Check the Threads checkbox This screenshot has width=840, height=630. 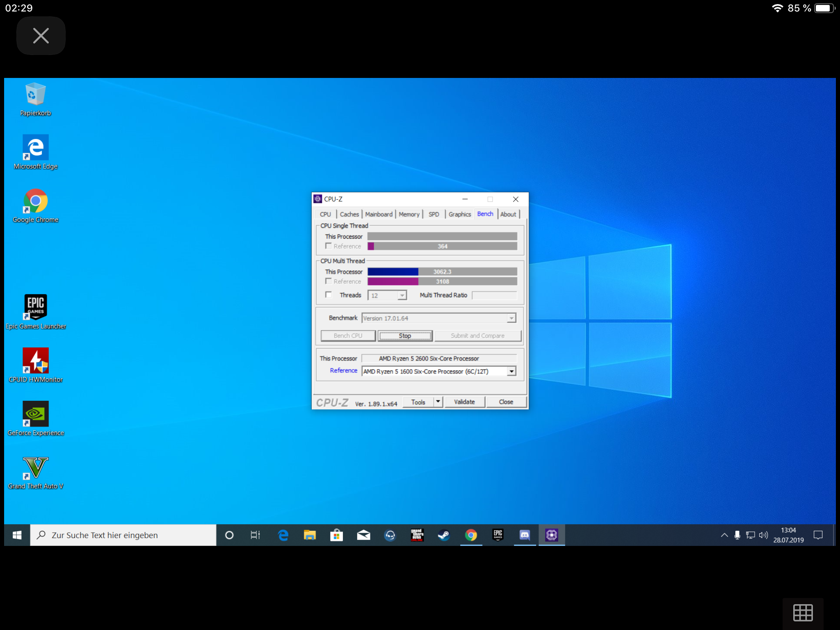click(x=329, y=295)
